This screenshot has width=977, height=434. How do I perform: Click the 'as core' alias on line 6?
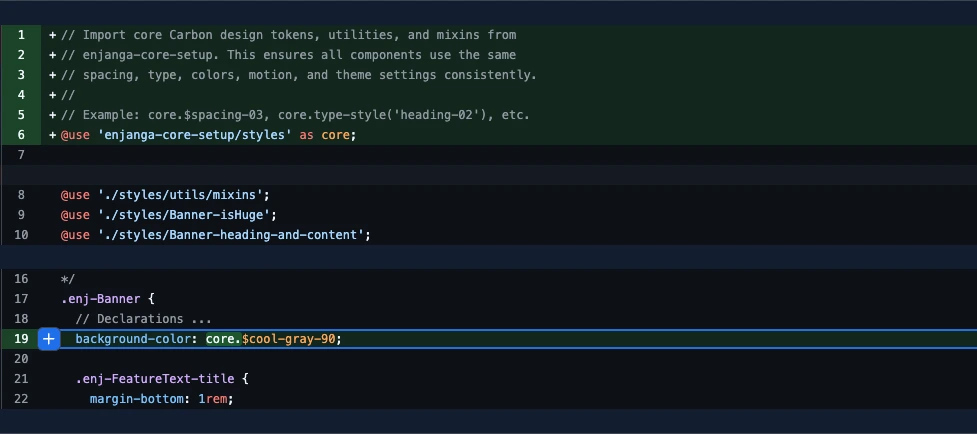[325, 134]
